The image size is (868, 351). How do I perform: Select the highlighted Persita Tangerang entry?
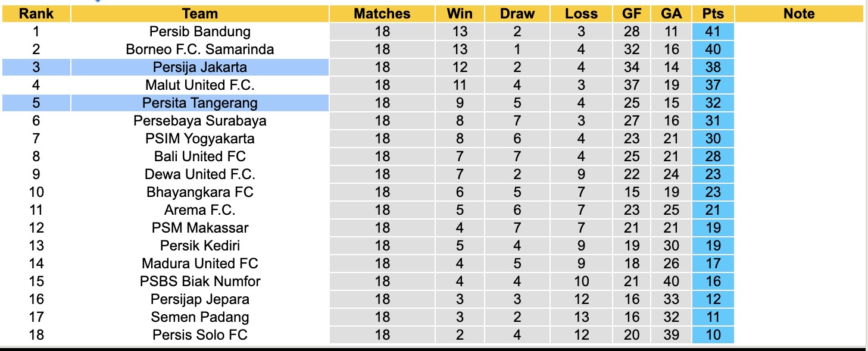point(200,103)
